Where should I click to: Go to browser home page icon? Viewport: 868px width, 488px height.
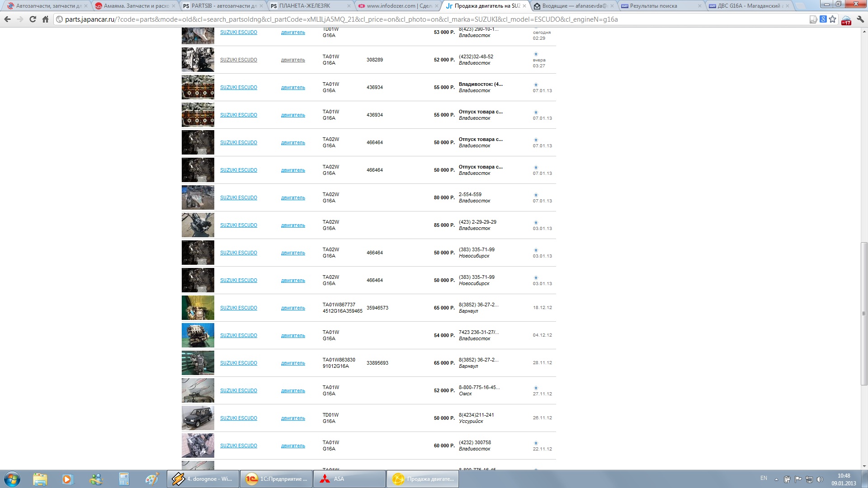45,19
